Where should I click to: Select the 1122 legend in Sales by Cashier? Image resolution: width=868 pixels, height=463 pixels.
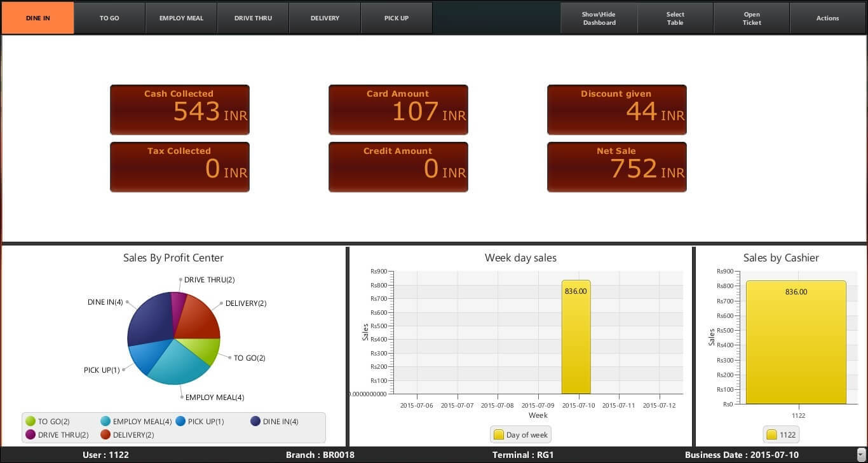coord(781,434)
